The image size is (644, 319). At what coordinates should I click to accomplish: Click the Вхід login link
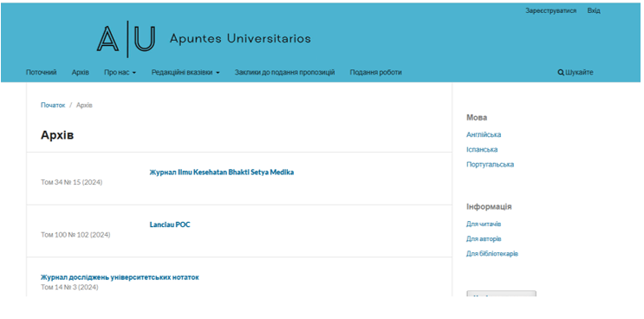pos(594,10)
